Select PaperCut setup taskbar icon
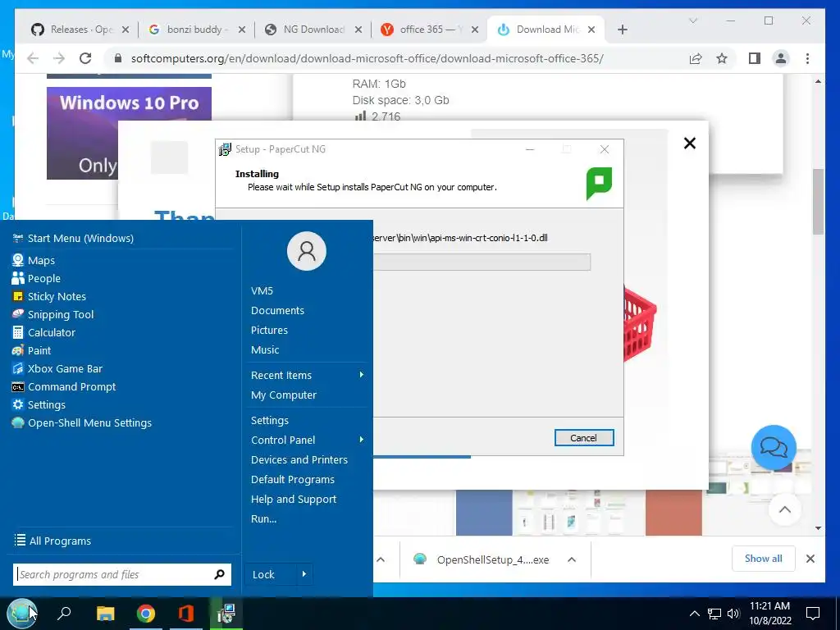Image resolution: width=840 pixels, height=630 pixels. point(226,613)
